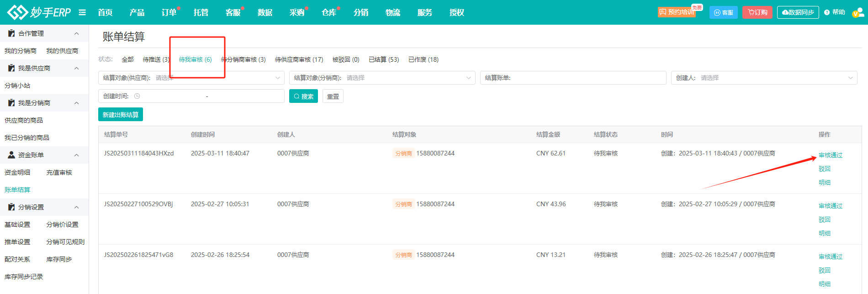Open the 帮助 question mark icon
The image size is (868, 294).
point(827,12)
